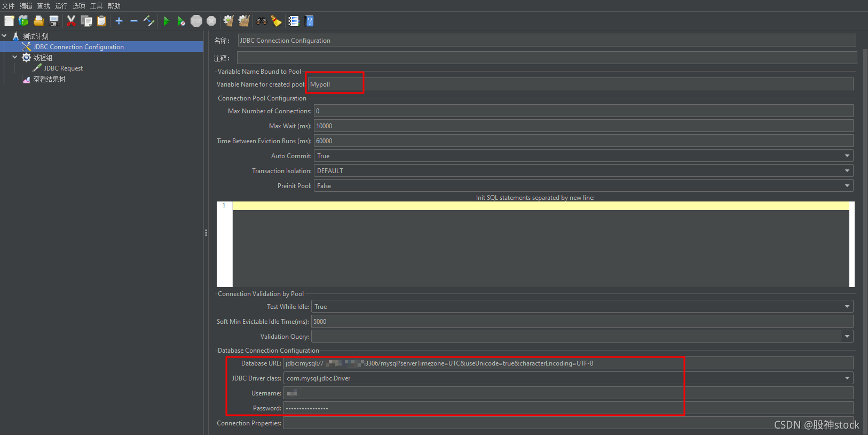The width and height of the screenshot is (868, 435).
Task: Click the Soft Min Evictable Idle Time field
Action: click(x=582, y=322)
